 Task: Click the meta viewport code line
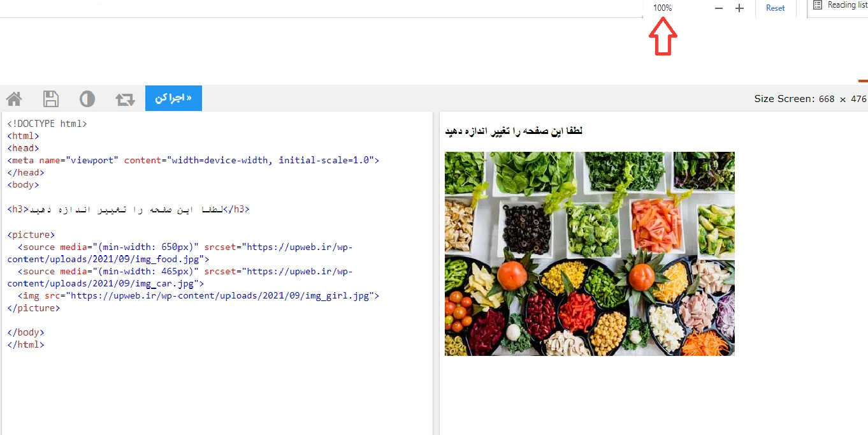pos(193,160)
